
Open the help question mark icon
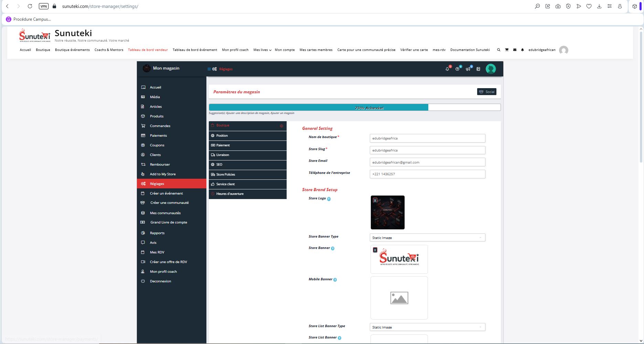pos(457,69)
